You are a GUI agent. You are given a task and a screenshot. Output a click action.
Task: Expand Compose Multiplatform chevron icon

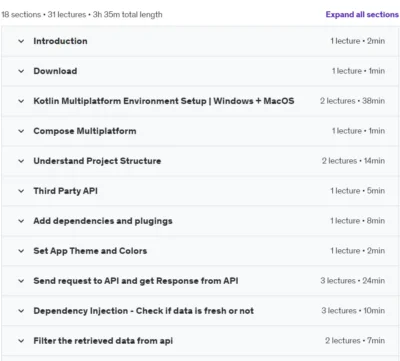(x=21, y=131)
